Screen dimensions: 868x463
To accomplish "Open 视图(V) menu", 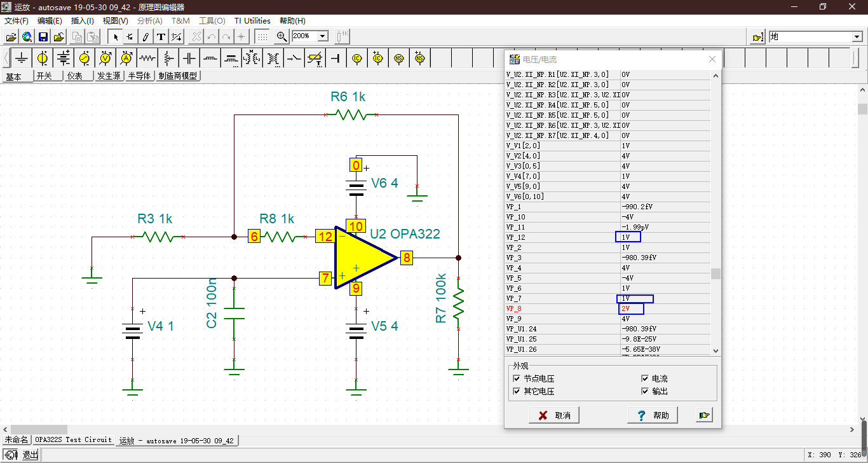I will [115, 21].
